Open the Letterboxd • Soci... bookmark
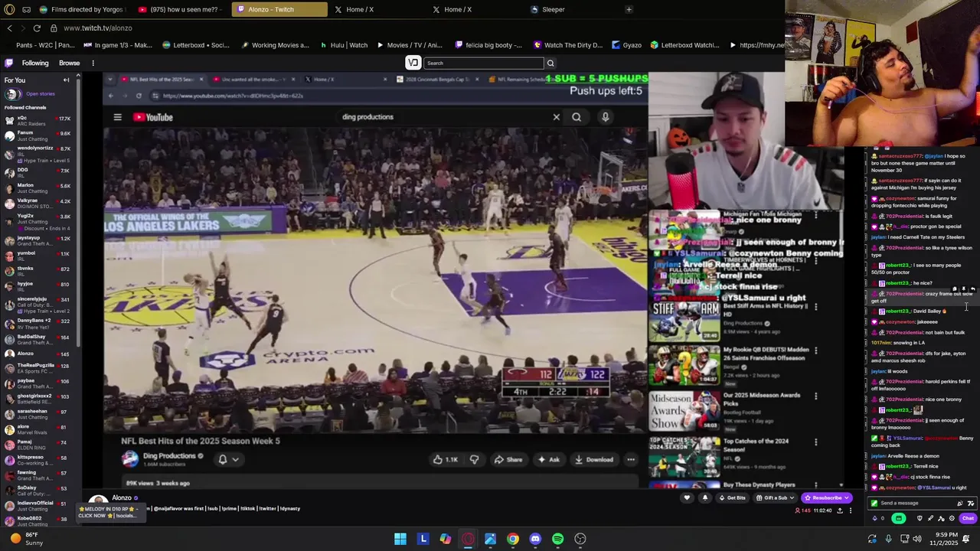 [x=196, y=45]
